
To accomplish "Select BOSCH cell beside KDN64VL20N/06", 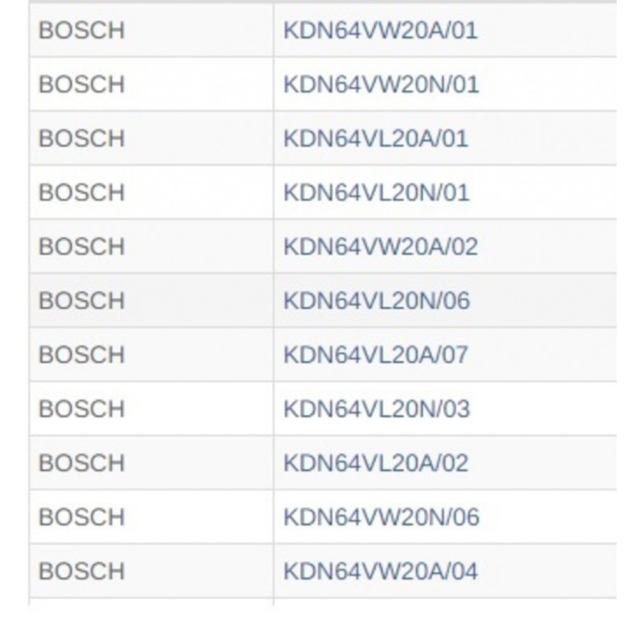I will pos(151,300).
